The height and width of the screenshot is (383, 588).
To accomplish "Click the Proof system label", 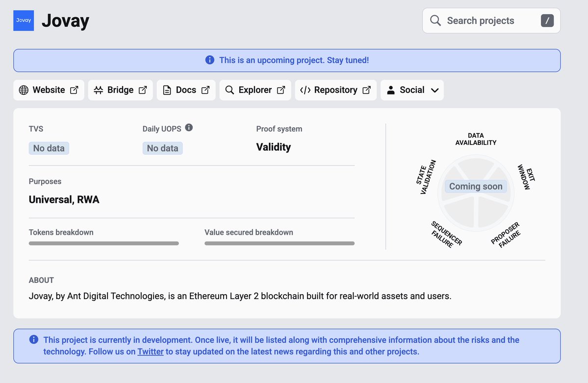I will click(x=279, y=129).
